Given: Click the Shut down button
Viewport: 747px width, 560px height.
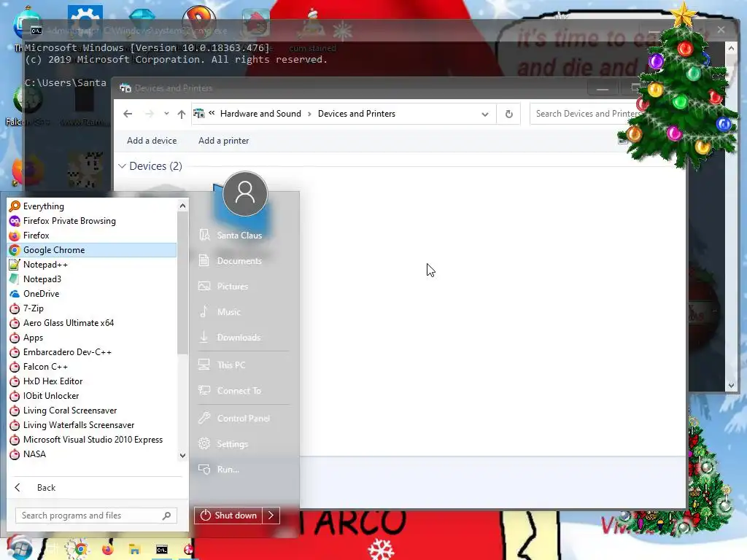Looking at the screenshot, I should click(228, 516).
